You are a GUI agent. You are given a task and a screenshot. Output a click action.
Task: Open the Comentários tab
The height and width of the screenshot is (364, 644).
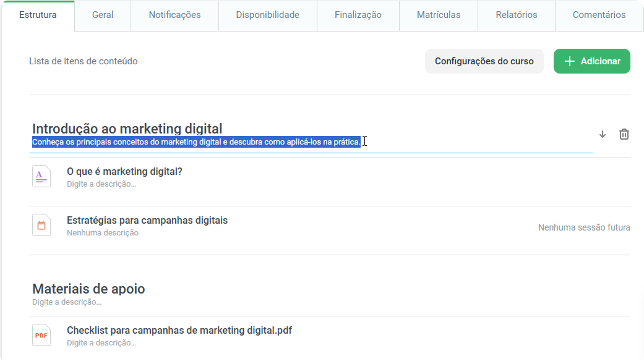[x=599, y=15]
